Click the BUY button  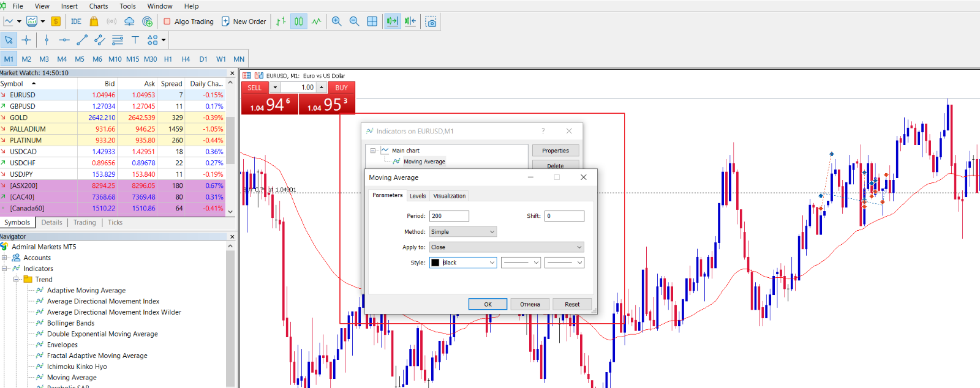pos(341,88)
